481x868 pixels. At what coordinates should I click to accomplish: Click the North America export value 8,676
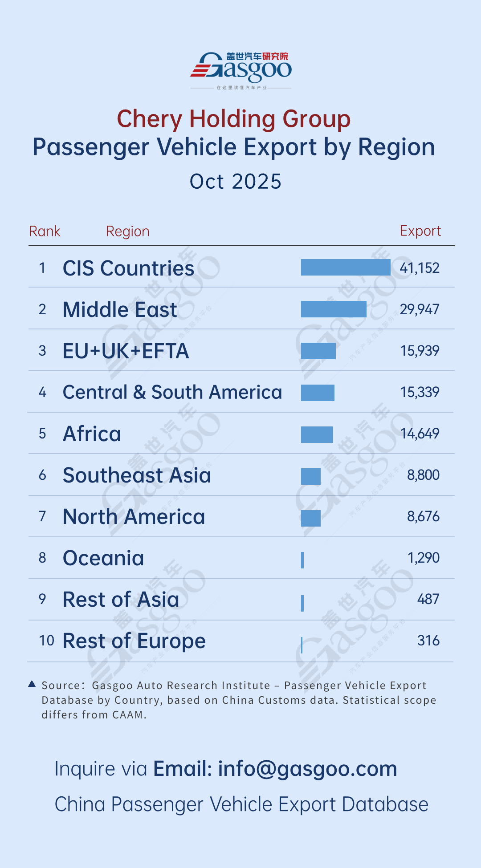point(423,516)
